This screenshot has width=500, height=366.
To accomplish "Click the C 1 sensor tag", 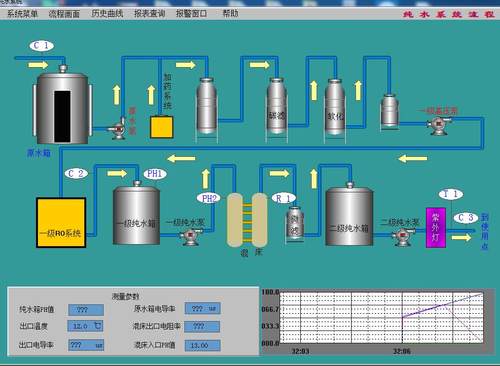I will click(42, 45).
